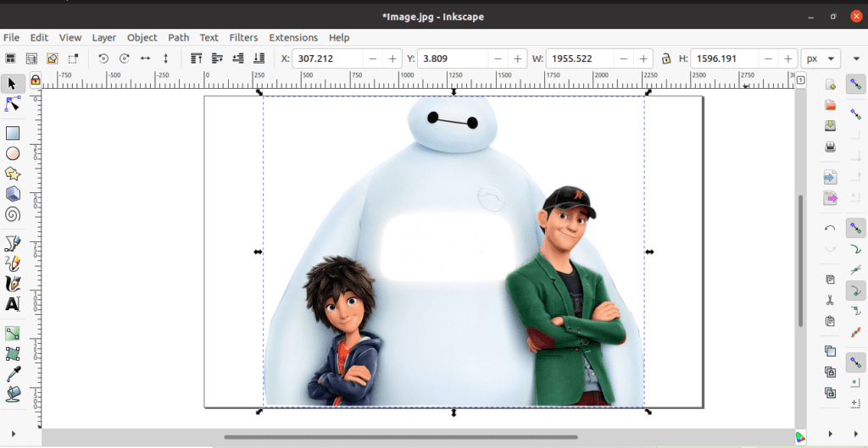Activate the Mesh gradient tool
Viewport: 868px width, 448px height.
pyautogui.click(x=12, y=353)
